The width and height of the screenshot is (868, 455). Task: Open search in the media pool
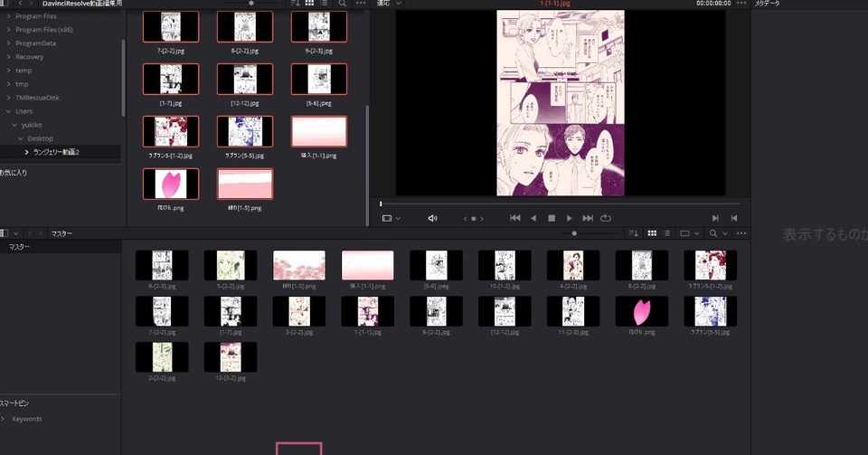(713, 233)
